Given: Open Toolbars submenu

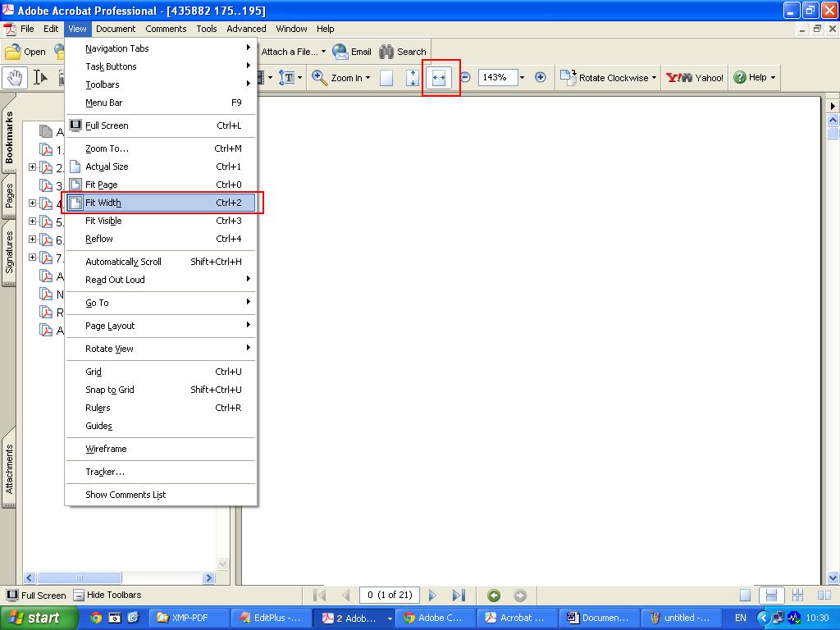Looking at the screenshot, I should tap(160, 84).
